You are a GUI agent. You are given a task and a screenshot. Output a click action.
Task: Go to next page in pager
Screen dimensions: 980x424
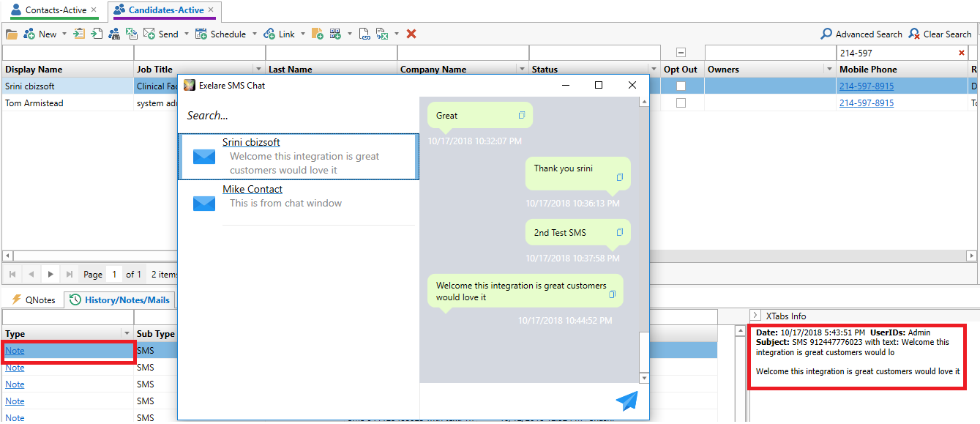pos(51,274)
